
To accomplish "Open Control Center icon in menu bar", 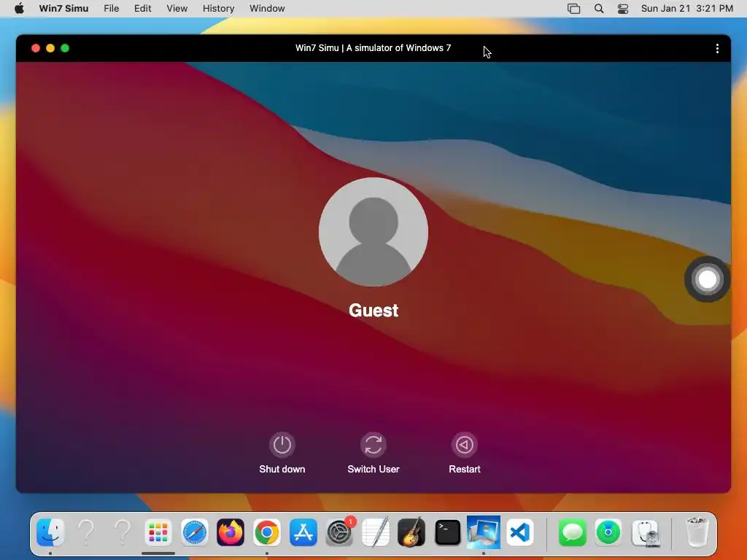I will click(x=623, y=9).
